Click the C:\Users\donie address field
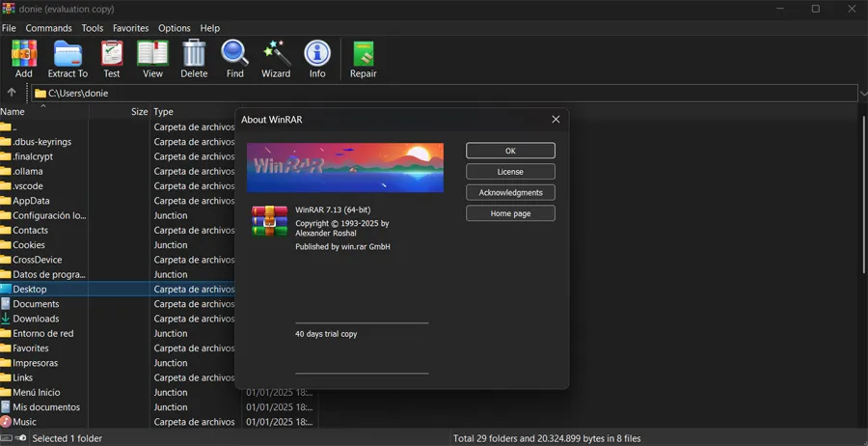 pyautogui.click(x=444, y=93)
